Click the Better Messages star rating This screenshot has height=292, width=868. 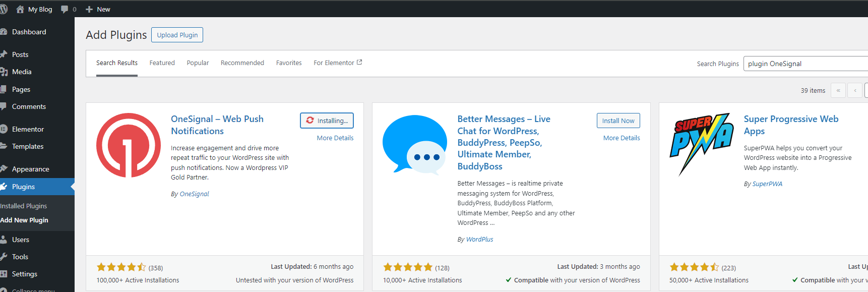(408, 267)
